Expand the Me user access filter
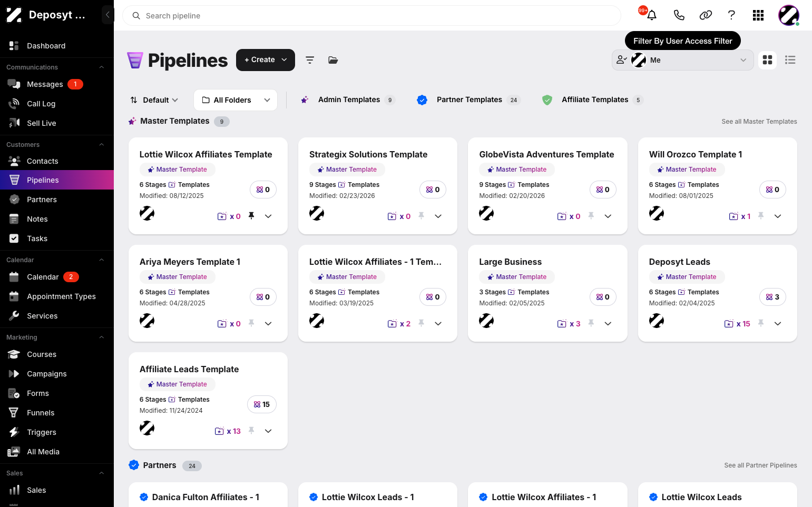 (x=683, y=60)
